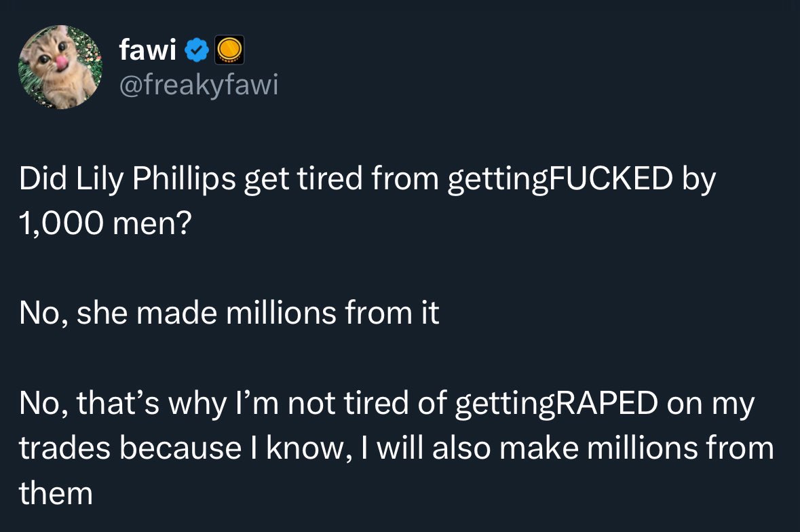
Task: Click the word "she" in second paragraph
Action: pos(102,312)
